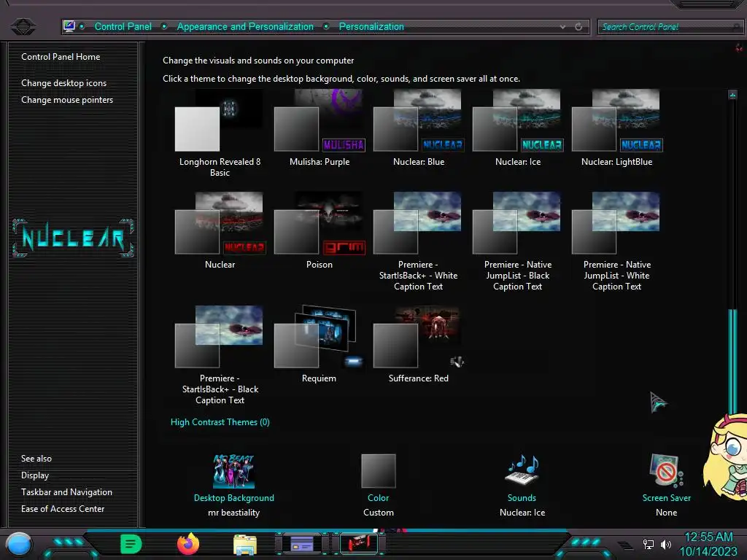747x560 pixels.
Task: Open the green notes taskbar app
Action: (x=131, y=544)
